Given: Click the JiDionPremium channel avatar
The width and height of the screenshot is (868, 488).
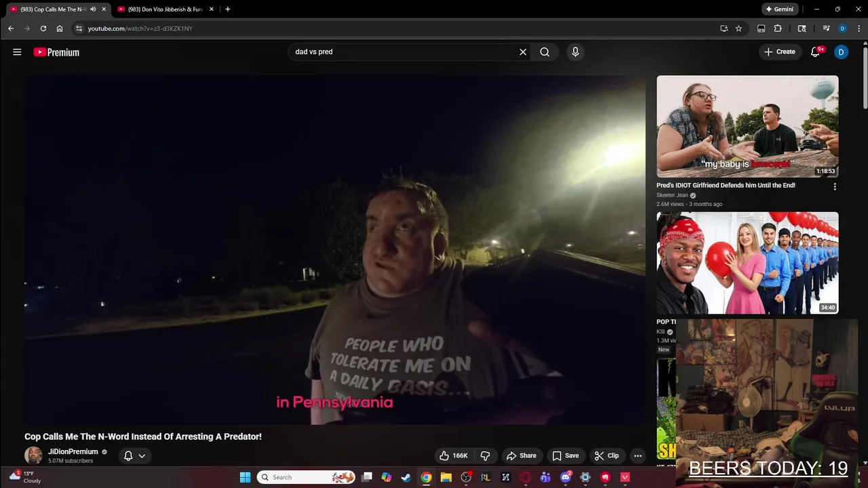Looking at the screenshot, I should coord(33,455).
